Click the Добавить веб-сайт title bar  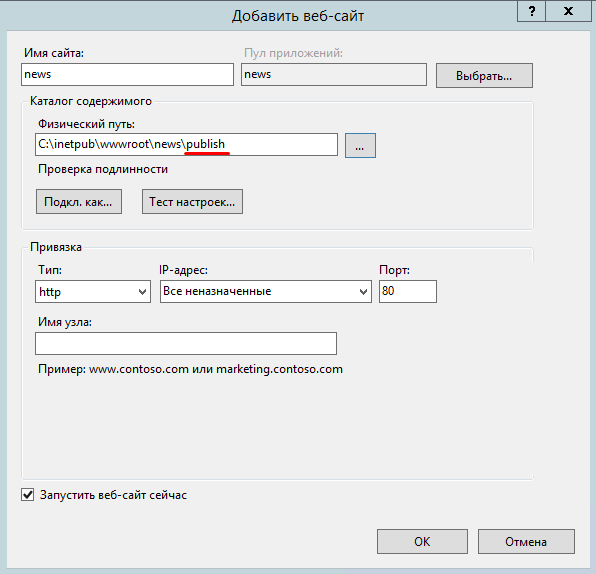click(x=298, y=16)
